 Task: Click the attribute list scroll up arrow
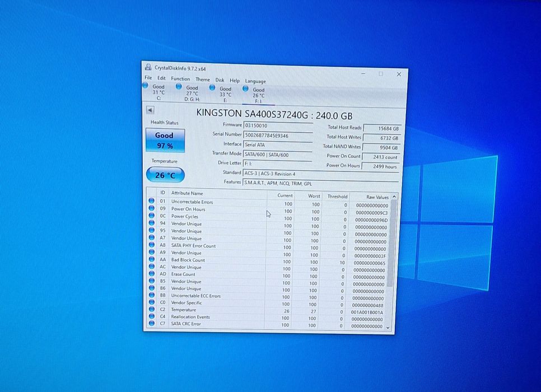click(x=394, y=197)
